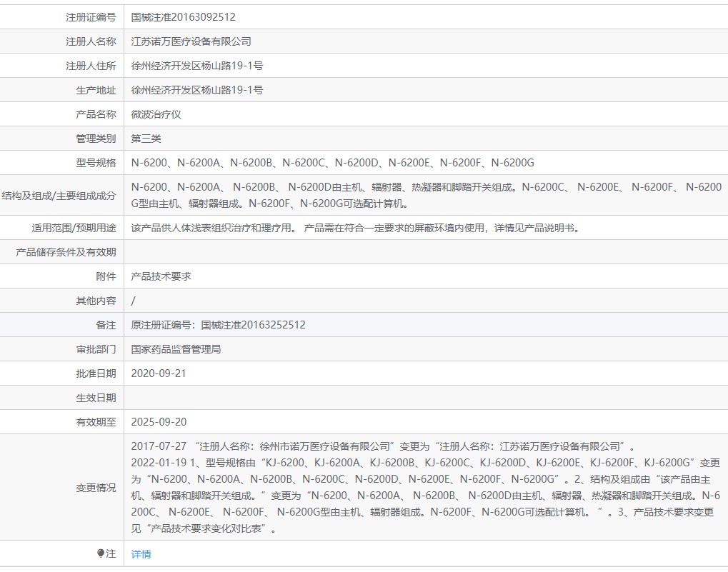Select expiry date 2025-09-20
The image size is (728, 572).
(x=159, y=422)
